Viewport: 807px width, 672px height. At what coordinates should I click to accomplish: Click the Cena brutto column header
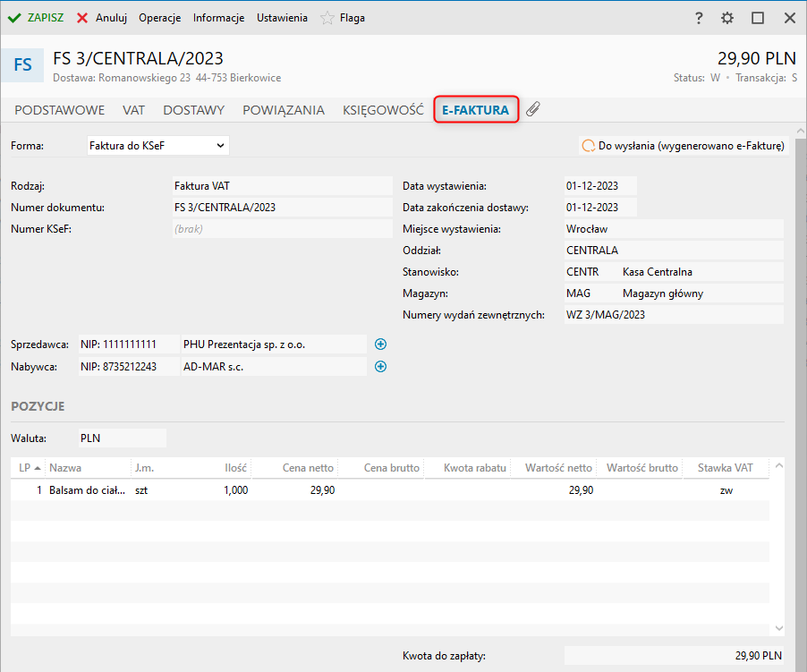(x=381, y=468)
